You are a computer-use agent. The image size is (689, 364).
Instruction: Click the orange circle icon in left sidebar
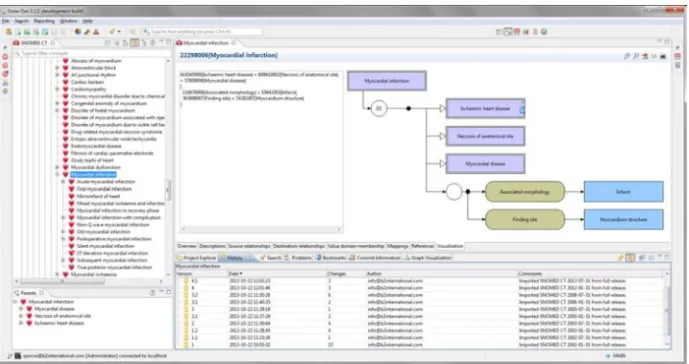5,66
